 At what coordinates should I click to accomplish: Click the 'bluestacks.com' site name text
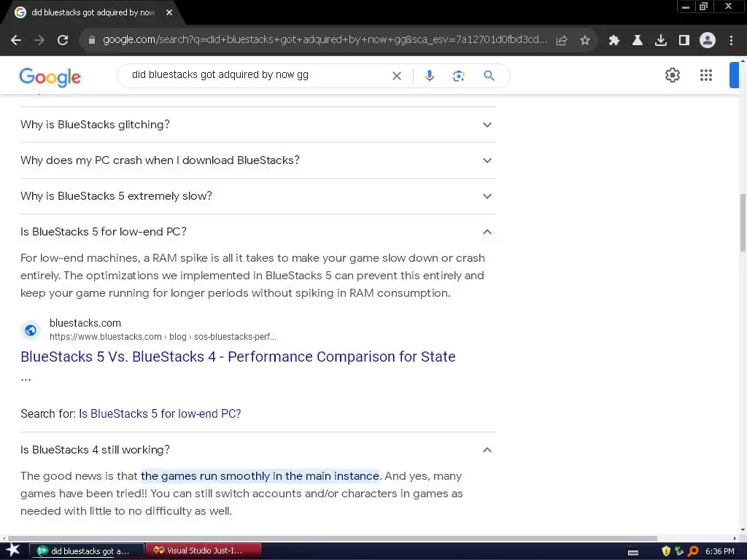point(85,323)
